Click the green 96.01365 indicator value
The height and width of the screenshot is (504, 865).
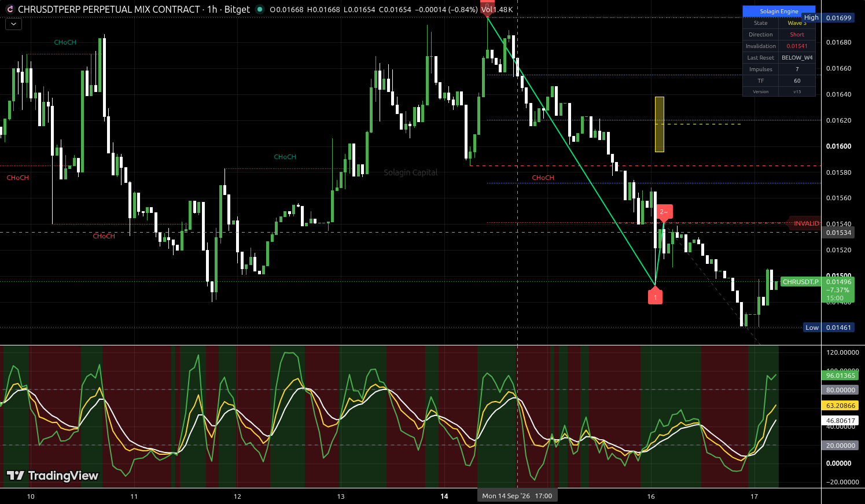click(840, 376)
